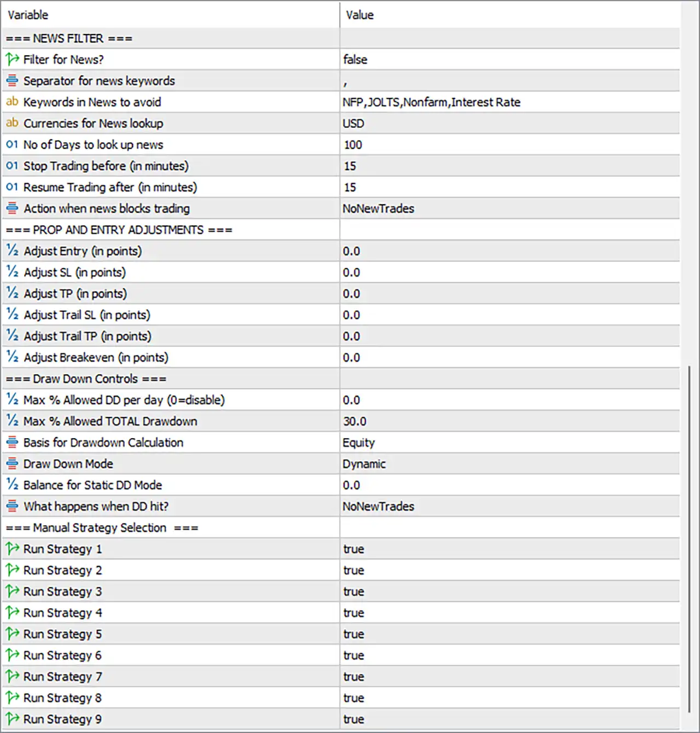Select the Balance for Static DD Mode label
700x733 pixels.
pyautogui.click(x=92, y=485)
